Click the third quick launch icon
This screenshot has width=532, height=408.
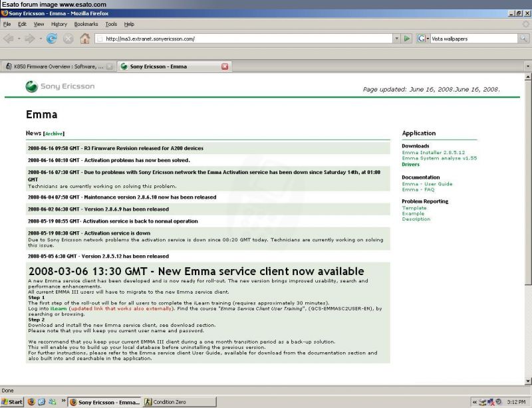[x=53, y=402]
